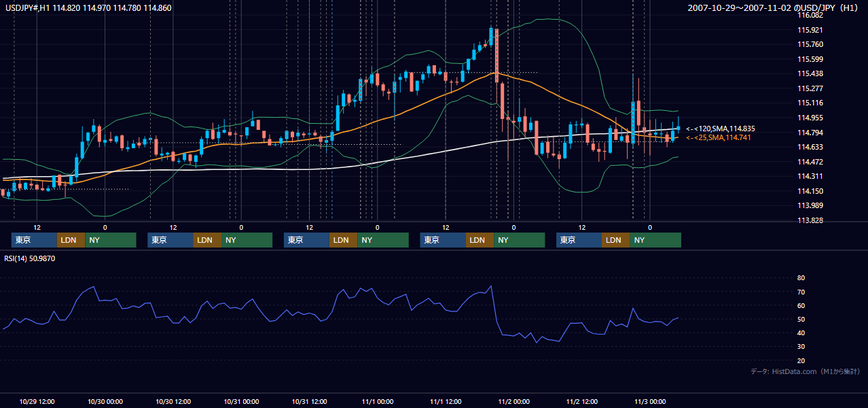This screenshot has width=868, height=408.
Task: Click the 11/1 00:00 date label
Action: (378, 401)
